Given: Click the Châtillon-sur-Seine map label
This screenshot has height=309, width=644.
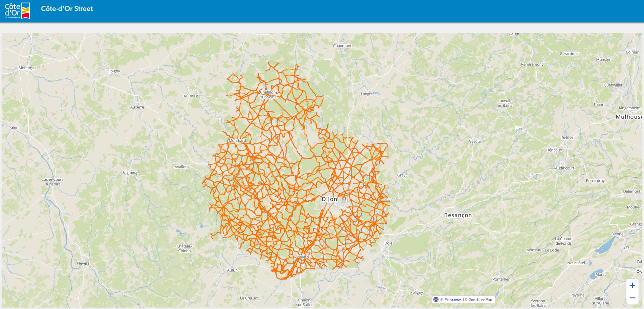Looking at the screenshot, I should click(x=268, y=94).
